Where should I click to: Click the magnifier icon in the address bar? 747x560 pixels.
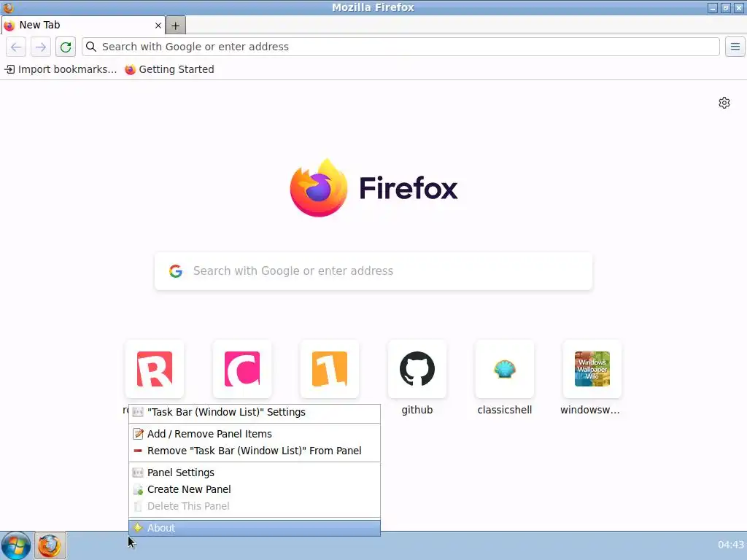click(91, 47)
